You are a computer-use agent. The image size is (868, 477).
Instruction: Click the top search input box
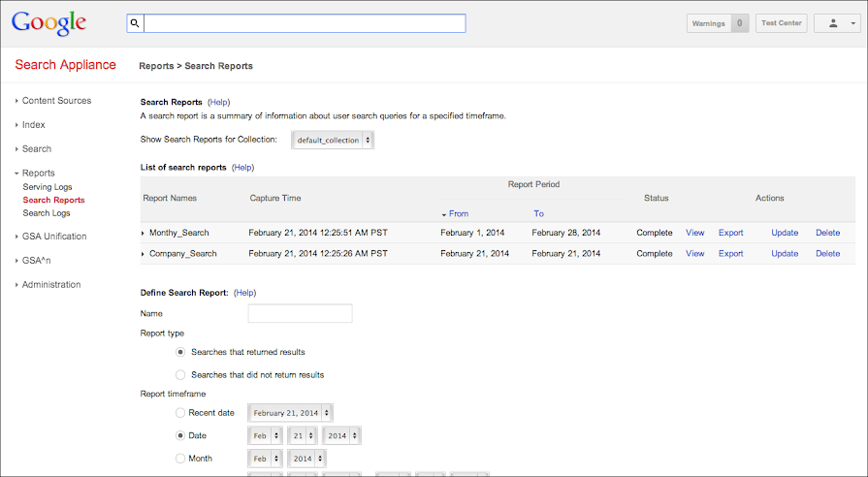pos(305,23)
